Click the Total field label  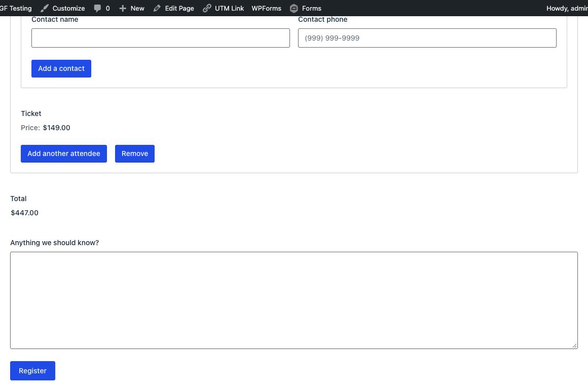[18, 199]
